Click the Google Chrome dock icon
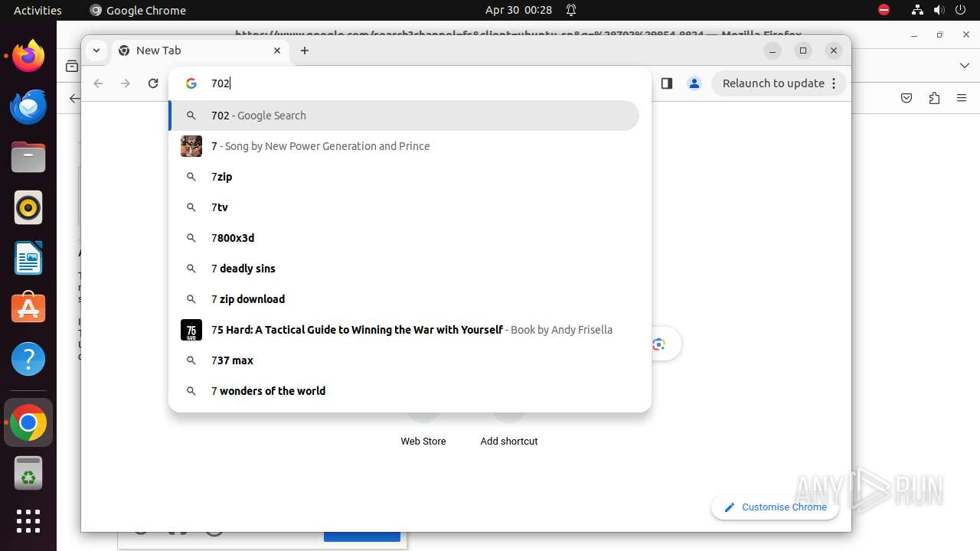Viewport: 980px width, 551px height. point(28,422)
